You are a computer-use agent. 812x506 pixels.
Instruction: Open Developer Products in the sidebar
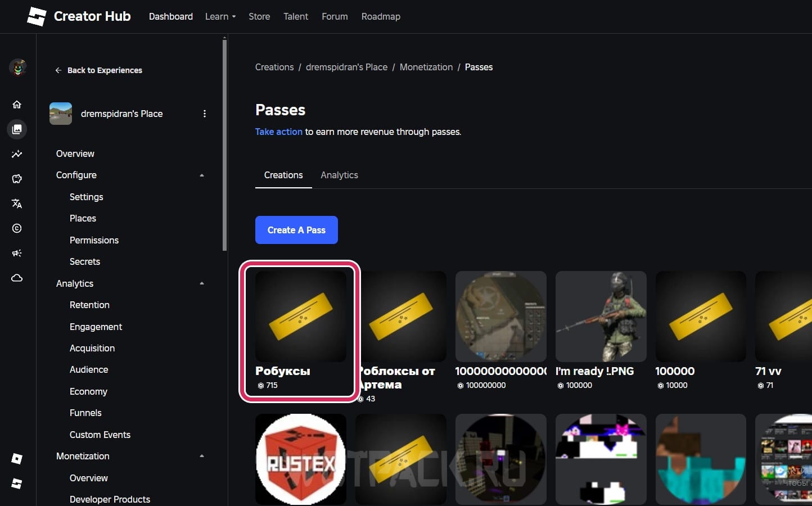coord(110,499)
